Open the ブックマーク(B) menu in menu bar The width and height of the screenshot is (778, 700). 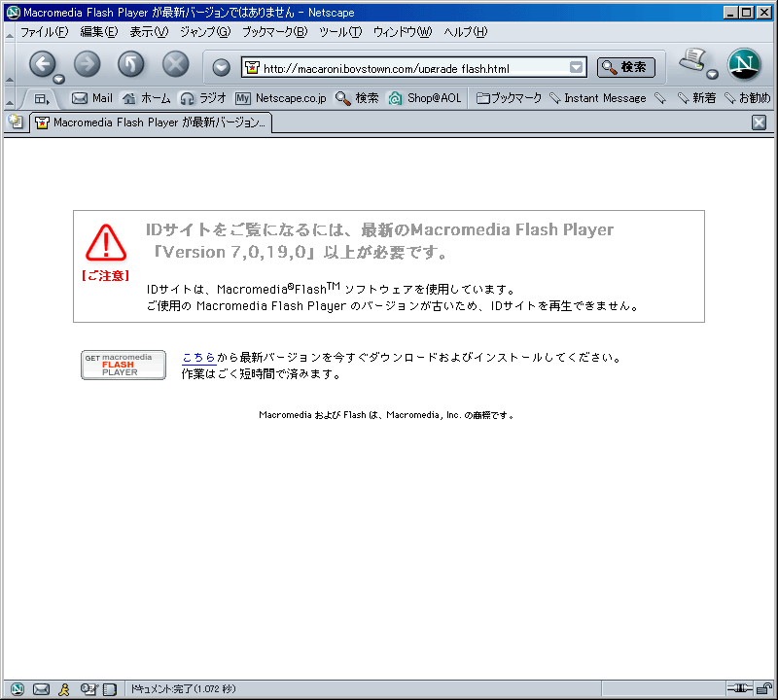pyautogui.click(x=275, y=32)
